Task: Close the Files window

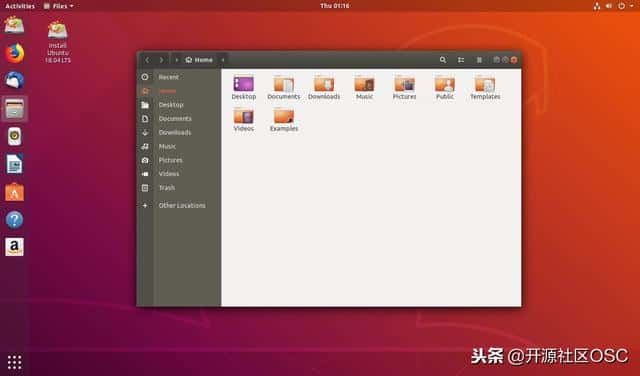Action: tap(514, 60)
